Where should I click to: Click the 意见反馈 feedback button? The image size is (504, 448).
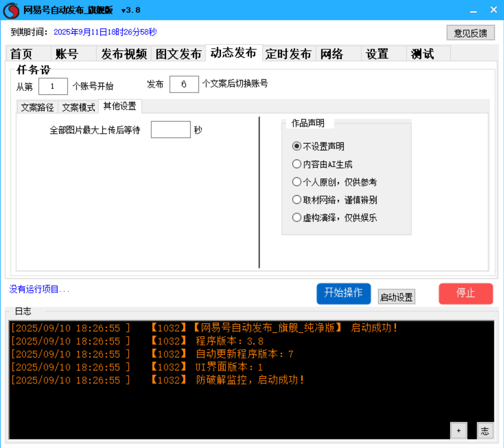pyautogui.click(x=470, y=33)
